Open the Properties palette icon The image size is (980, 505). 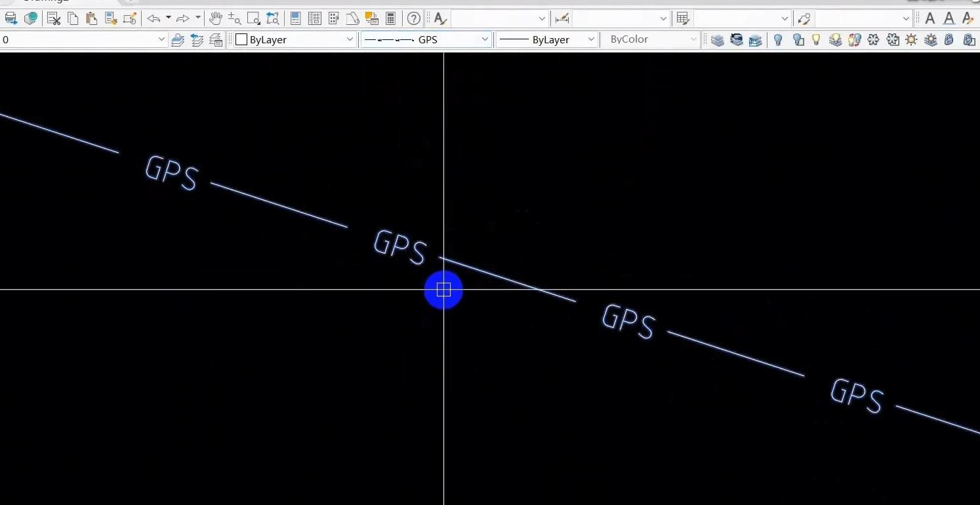coord(295,18)
